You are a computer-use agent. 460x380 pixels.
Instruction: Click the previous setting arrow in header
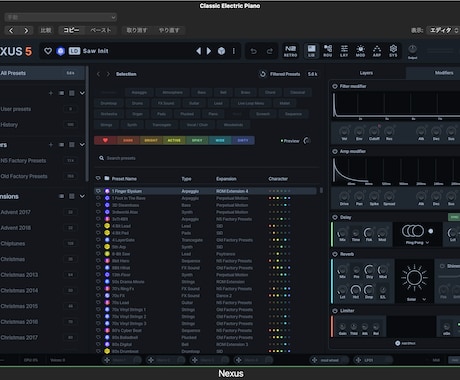tap(11, 31)
